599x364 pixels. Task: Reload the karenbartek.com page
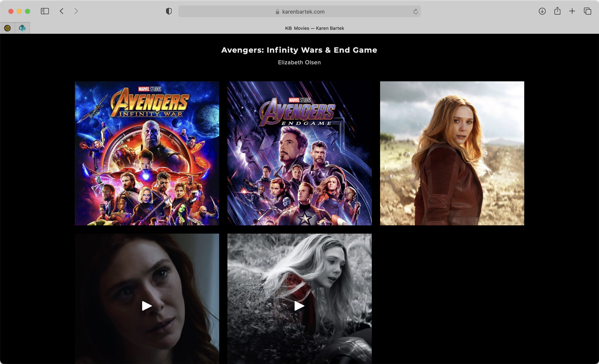[415, 12]
